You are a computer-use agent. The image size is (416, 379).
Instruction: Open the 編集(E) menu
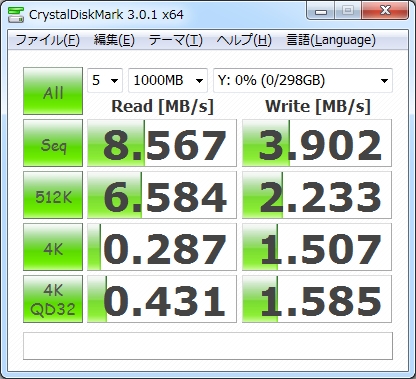pos(114,40)
